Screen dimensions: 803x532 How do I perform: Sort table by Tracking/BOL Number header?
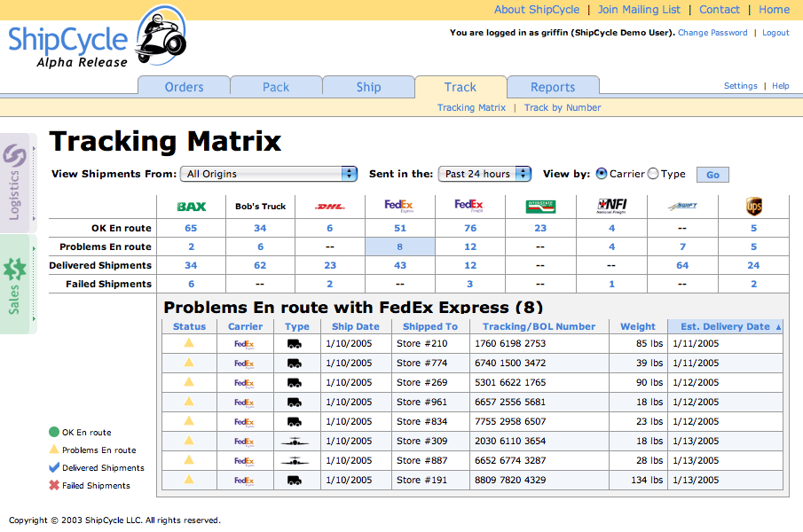[x=539, y=326]
